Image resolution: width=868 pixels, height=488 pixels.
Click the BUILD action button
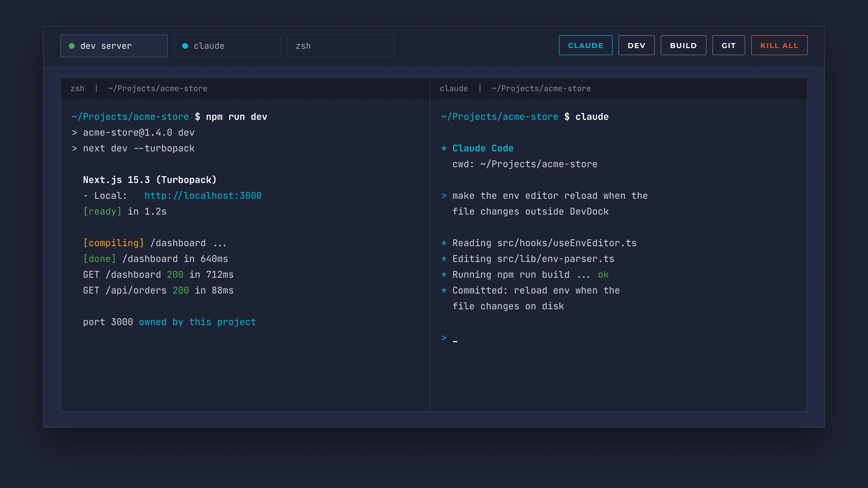tap(683, 46)
